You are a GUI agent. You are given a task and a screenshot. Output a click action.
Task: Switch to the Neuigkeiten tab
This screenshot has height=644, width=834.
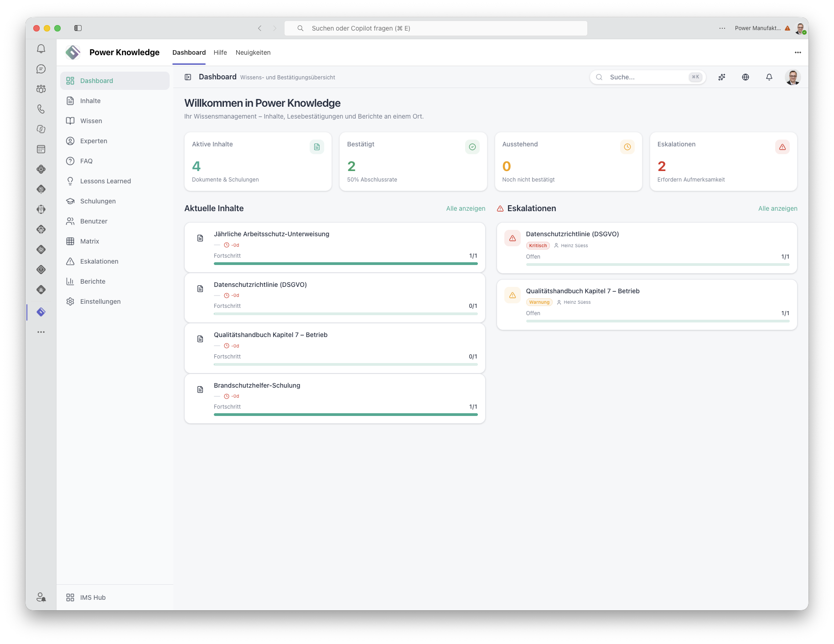(253, 52)
